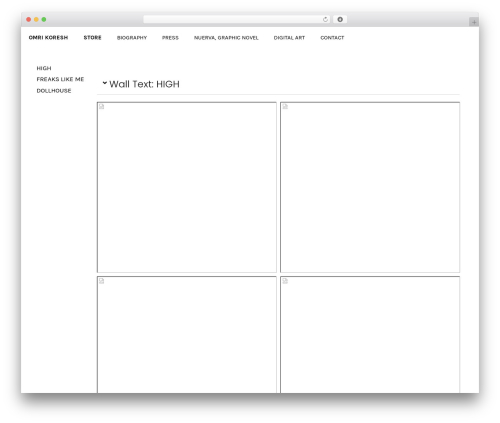Click the download icon beside address bar
The image size is (500, 423).
(340, 19)
